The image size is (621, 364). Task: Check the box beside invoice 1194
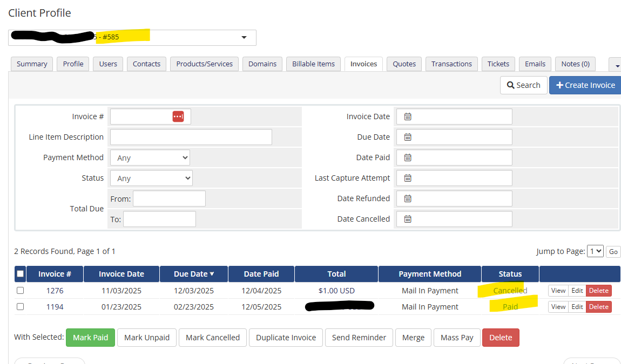[x=21, y=307]
